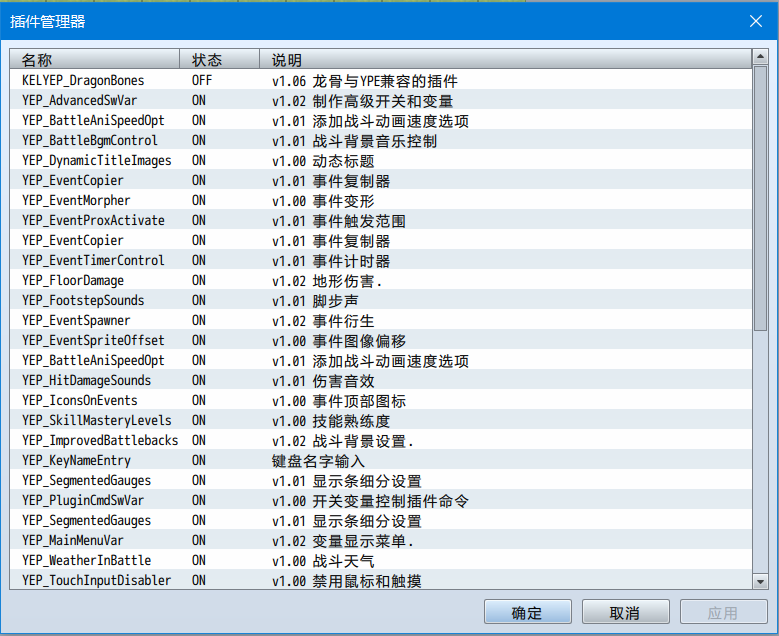779x636 pixels.
Task: Click description 'v1.01 战斗背景音乐控制'
Action: coord(355,141)
